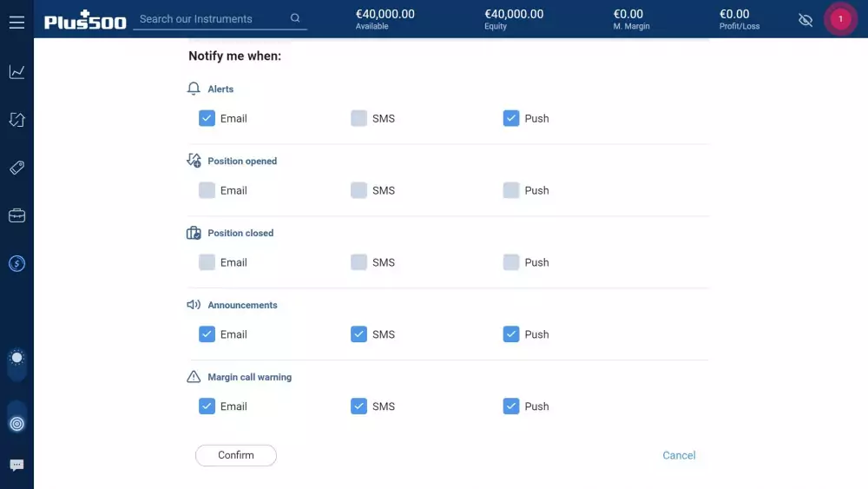Click the €40,000.00 Equity value

(514, 15)
